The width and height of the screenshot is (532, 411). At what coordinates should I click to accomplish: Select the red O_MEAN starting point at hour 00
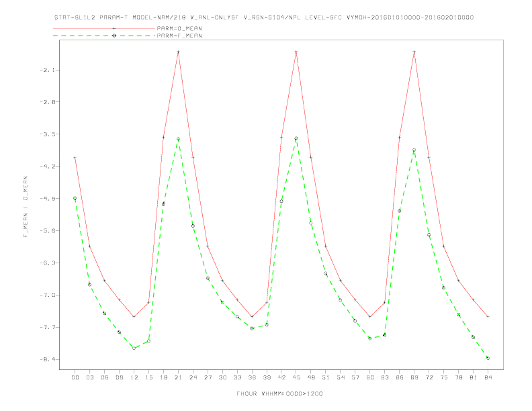point(75,158)
